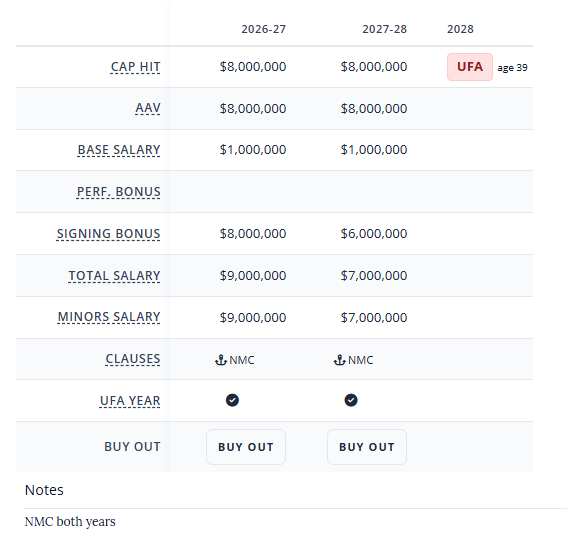This screenshot has width=574, height=549.
Task: Click the 2027-28 Buy Out button
Action: 367,447
